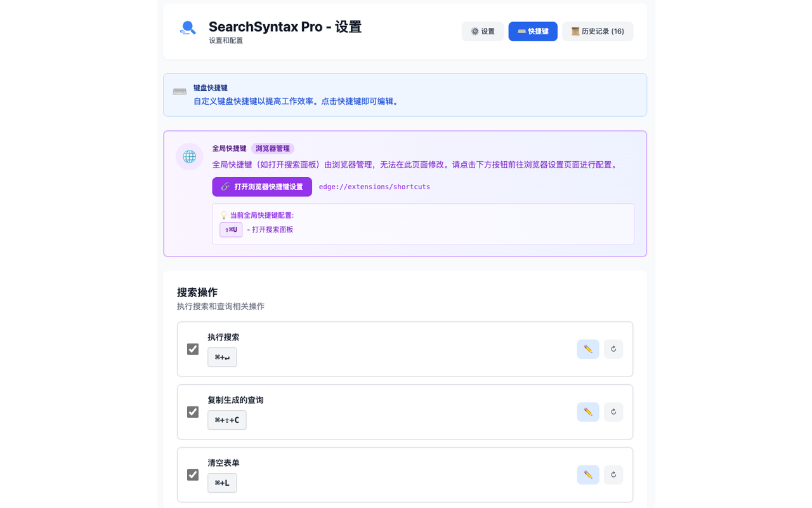
Task: Click the 搜索操作 section heading
Action: click(197, 292)
